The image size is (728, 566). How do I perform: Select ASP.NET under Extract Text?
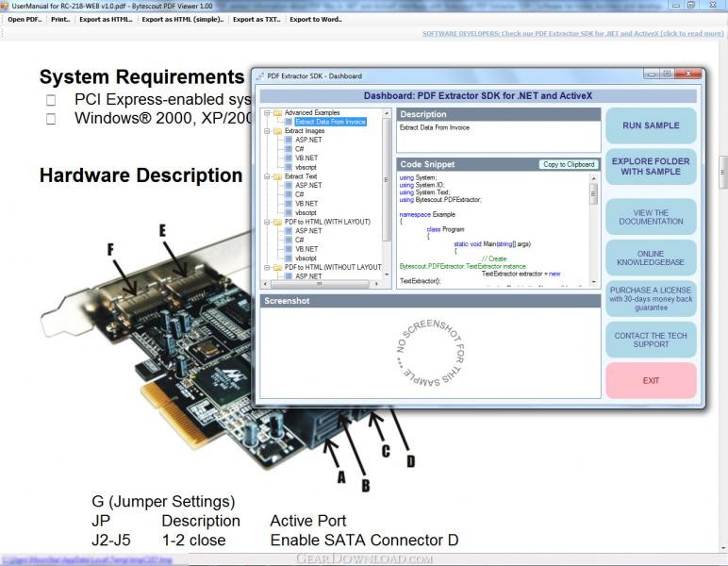coord(308,185)
